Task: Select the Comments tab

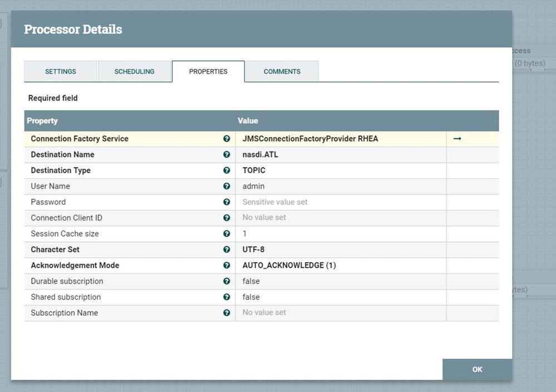Action: click(x=282, y=71)
